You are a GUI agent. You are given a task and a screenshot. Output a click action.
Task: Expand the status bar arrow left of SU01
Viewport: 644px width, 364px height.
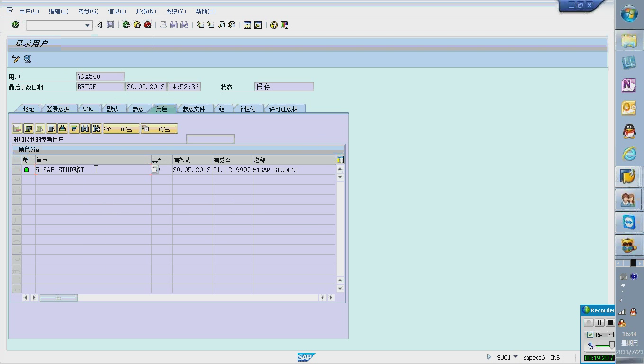(489, 357)
